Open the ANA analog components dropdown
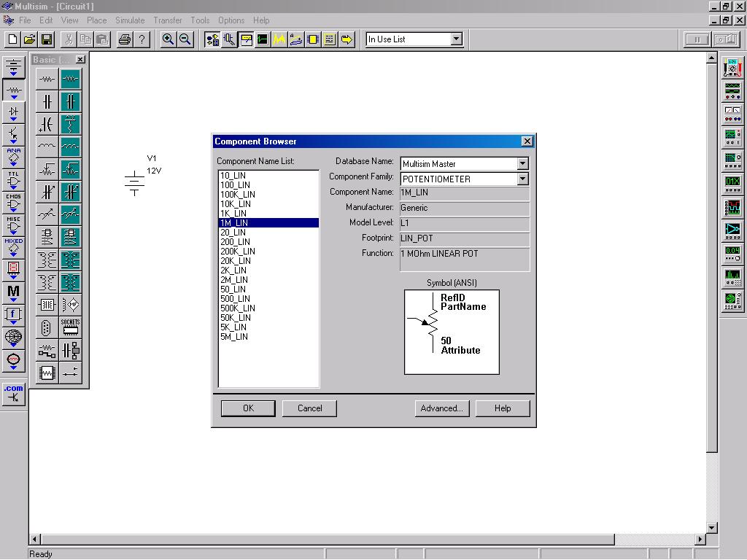The image size is (747, 560). point(13,158)
